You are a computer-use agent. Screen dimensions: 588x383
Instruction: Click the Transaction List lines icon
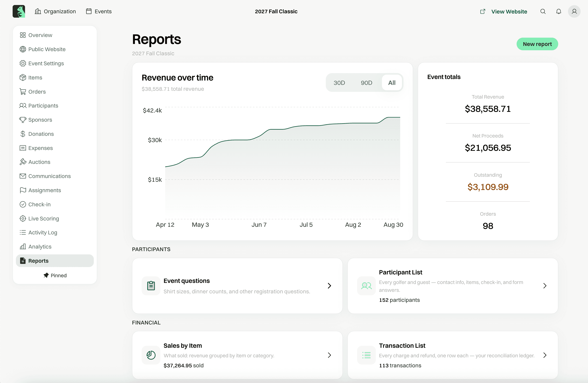[366, 355]
